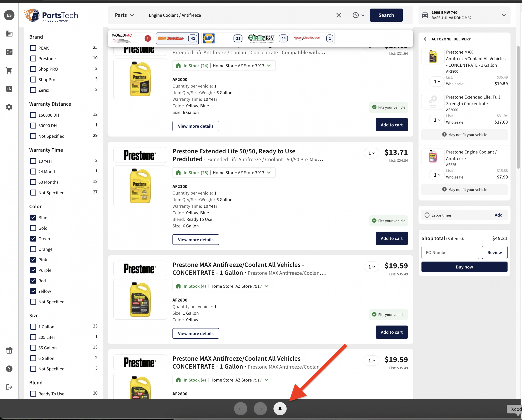This screenshot has height=420, width=522.
Task: Open the Parts category dropdown
Action: [x=124, y=15]
